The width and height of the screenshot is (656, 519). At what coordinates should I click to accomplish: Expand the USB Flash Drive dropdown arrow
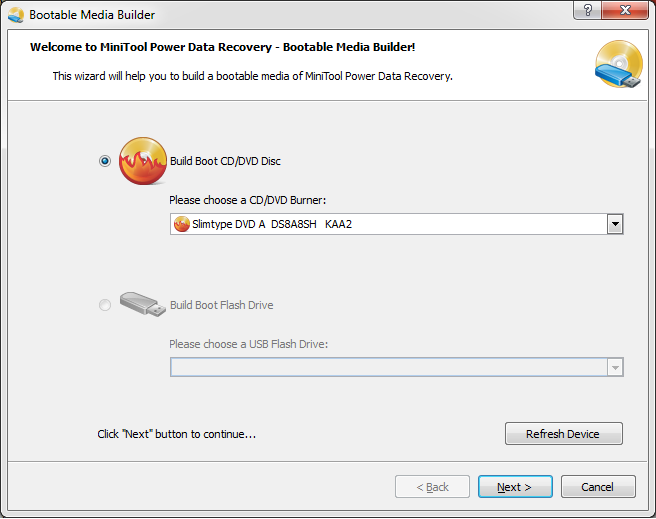click(615, 368)
